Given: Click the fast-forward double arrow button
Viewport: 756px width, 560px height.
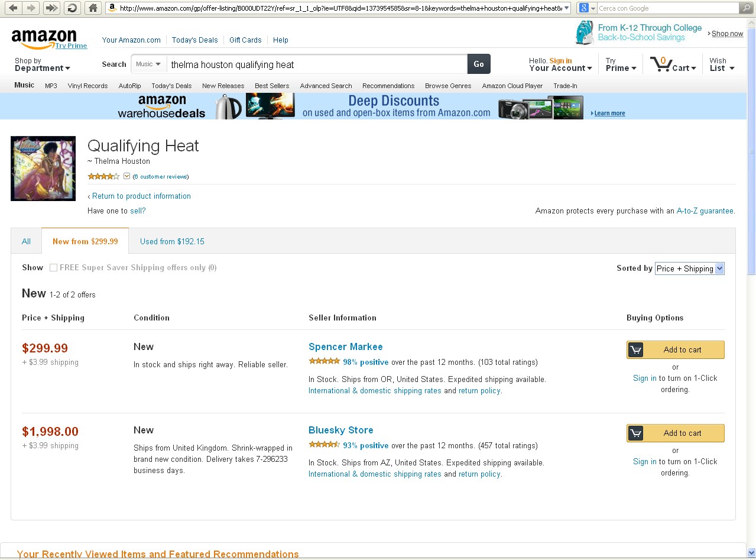Looking at the screenshot, I should coord(52,8).
